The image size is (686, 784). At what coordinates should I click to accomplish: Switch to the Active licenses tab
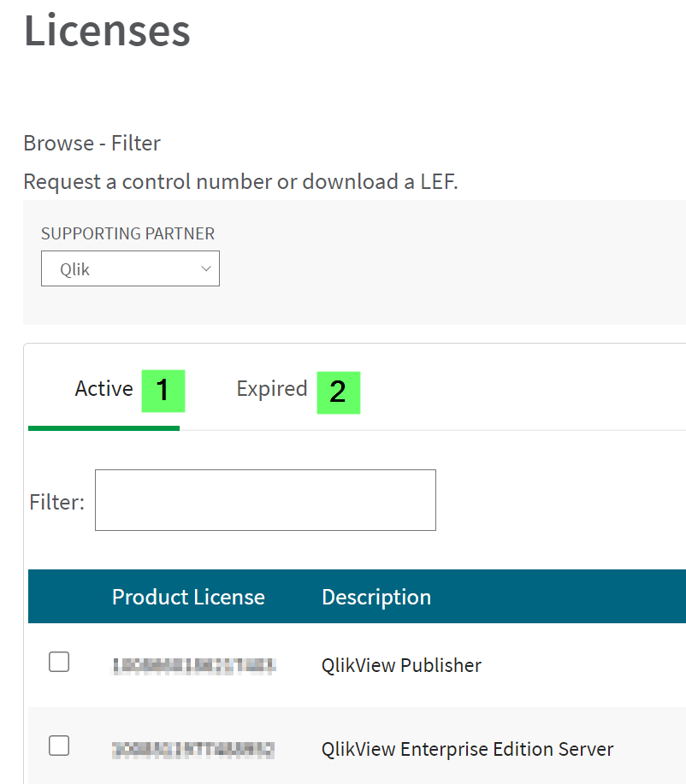click(x=104, y=389)
